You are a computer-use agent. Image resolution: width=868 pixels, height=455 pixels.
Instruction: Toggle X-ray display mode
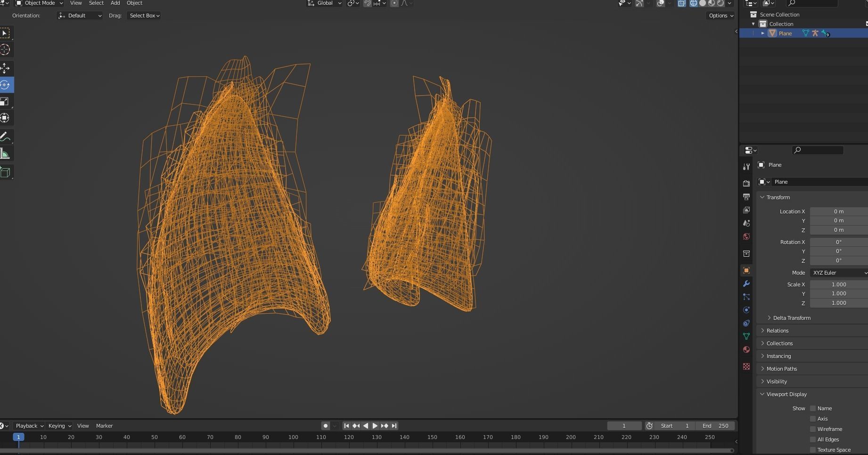click(x=681, y=3)
